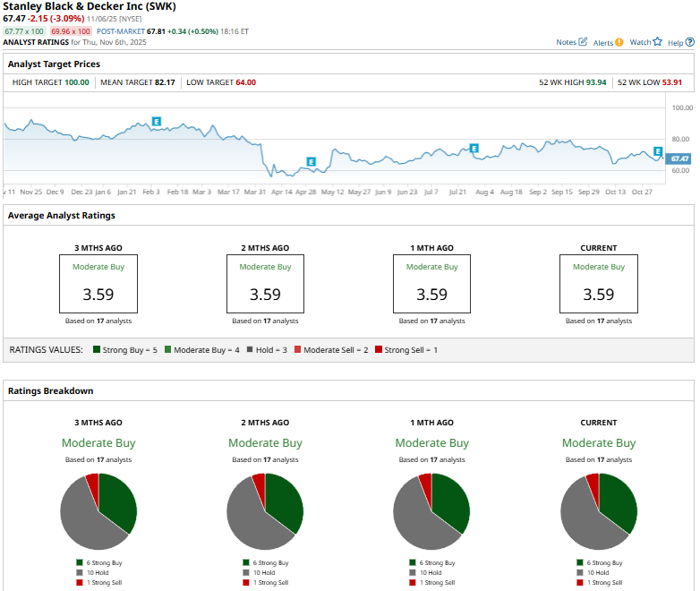Click the 2 Mths Ago breakdown pie chart

pyautogui.click(x=265, y=511)
